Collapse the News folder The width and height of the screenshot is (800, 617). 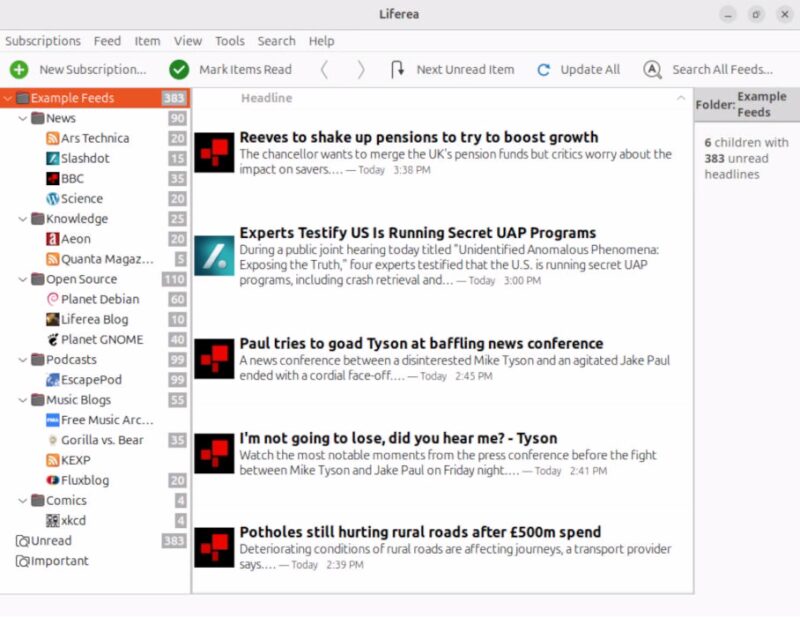click(22, 118)
